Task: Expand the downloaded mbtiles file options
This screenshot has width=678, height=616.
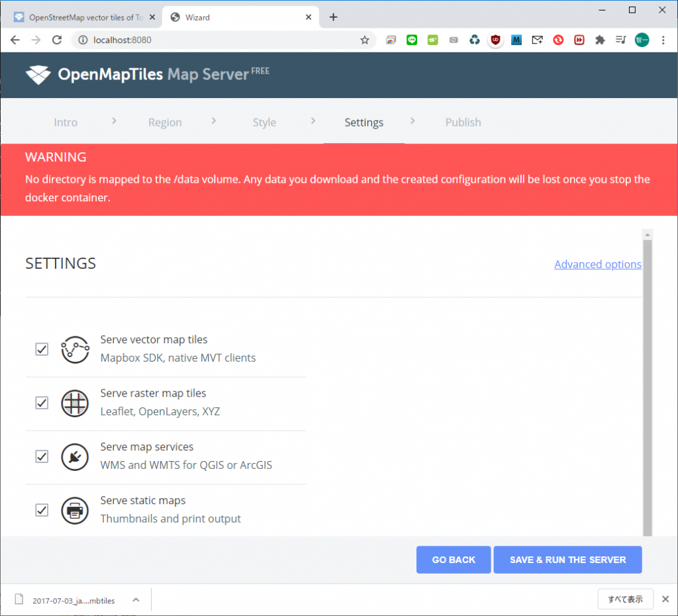Action: click(136, 600)
